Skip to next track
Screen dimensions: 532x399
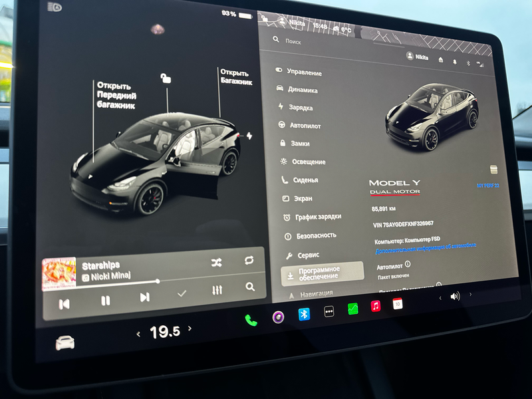[x=145, y=297]
